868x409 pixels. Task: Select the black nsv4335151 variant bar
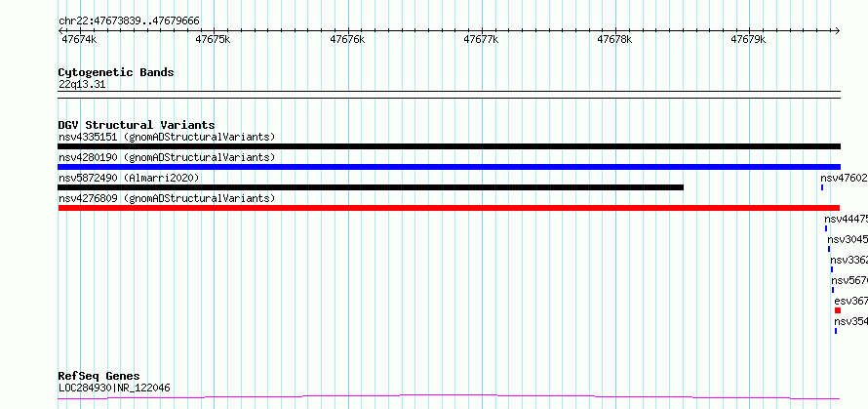[449, 146]
